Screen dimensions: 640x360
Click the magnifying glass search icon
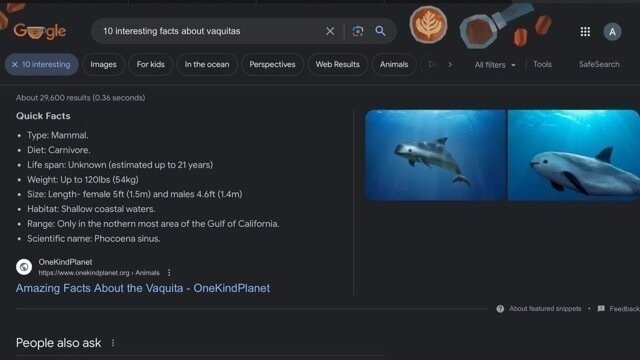380,31
